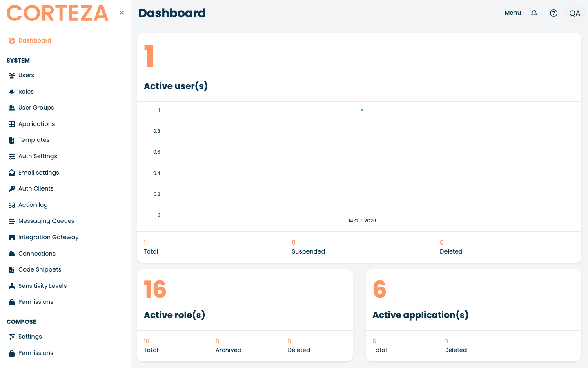The height and width of the screenshot is (368, 588).
Task: Click the Applications grid icon
Action: click(x=12, y=124)
